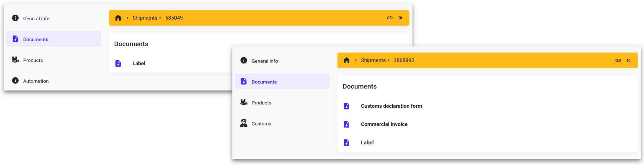Select Products in the sidebar with Customs
This screenshot has width=644, height=165.
pyautogui.click(x=261, y=103)
